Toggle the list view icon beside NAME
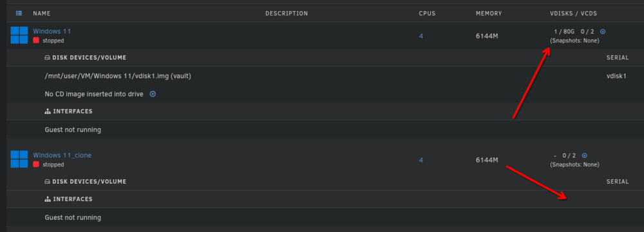Screen dimensions: 644x232 (19, 13)
